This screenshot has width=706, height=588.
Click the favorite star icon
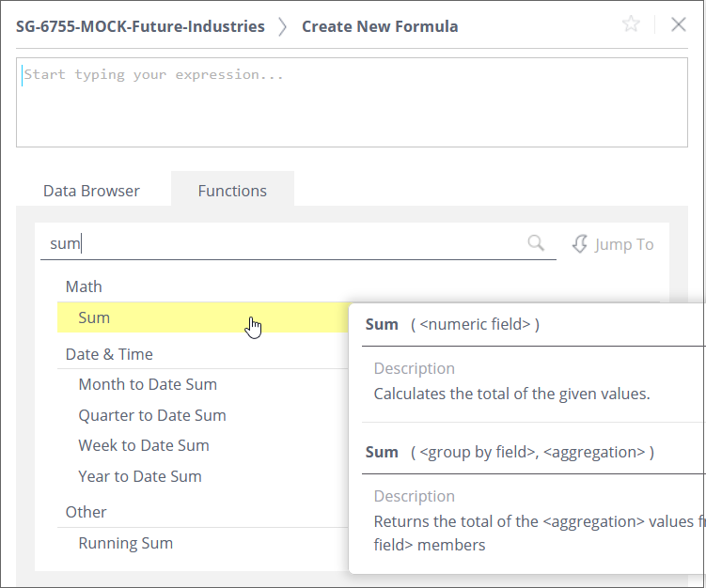coord(631,24)
